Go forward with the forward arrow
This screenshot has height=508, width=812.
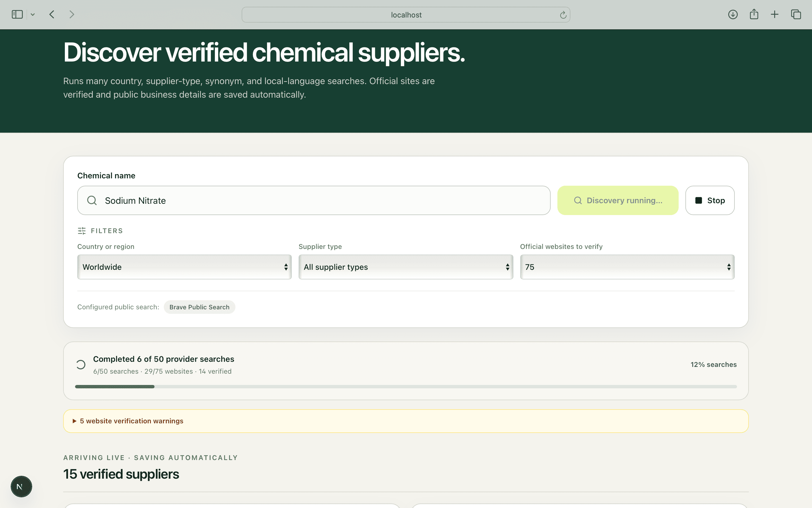[x=71, y=14]
